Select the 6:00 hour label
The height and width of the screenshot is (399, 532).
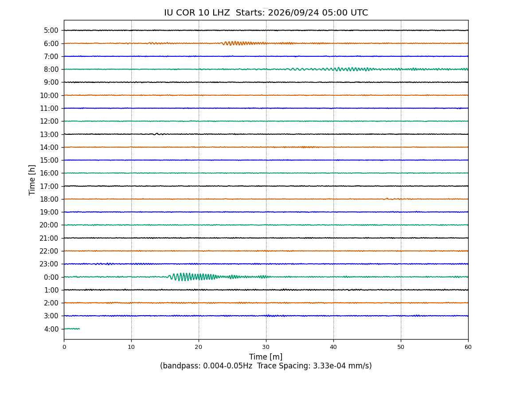(51, 43)
